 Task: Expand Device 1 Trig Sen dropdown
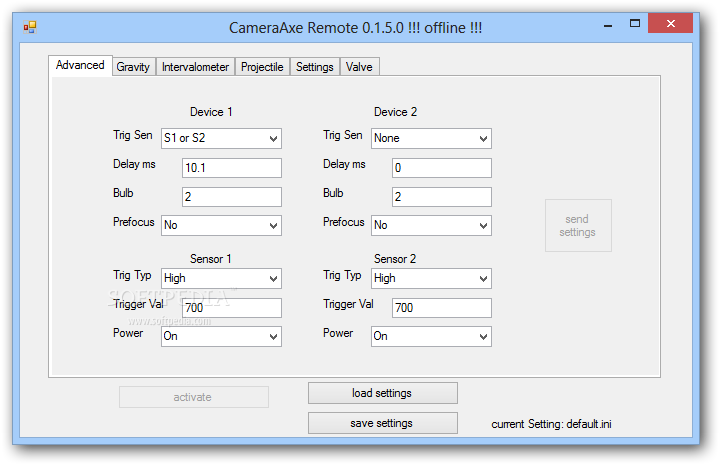[221, 138]
